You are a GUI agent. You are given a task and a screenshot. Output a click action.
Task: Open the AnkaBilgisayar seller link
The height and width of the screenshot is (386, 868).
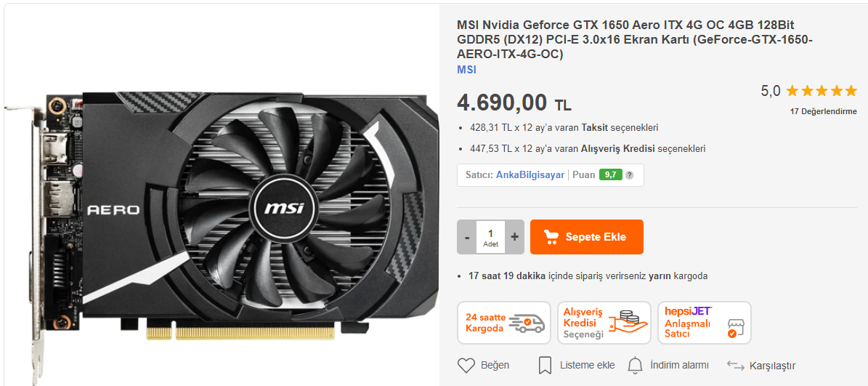click(530, 175)
